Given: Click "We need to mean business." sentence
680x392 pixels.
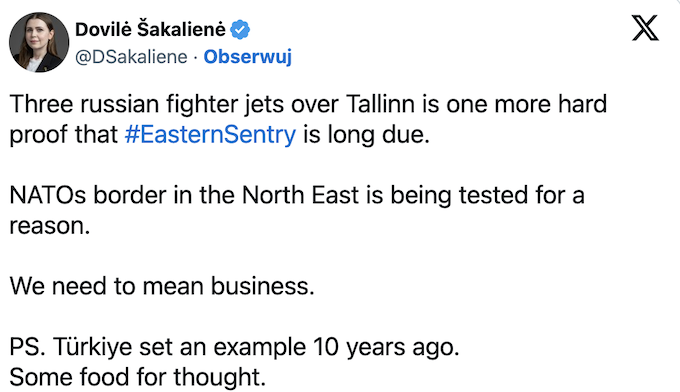Looking at the screenshot, I should coord(162,286).
